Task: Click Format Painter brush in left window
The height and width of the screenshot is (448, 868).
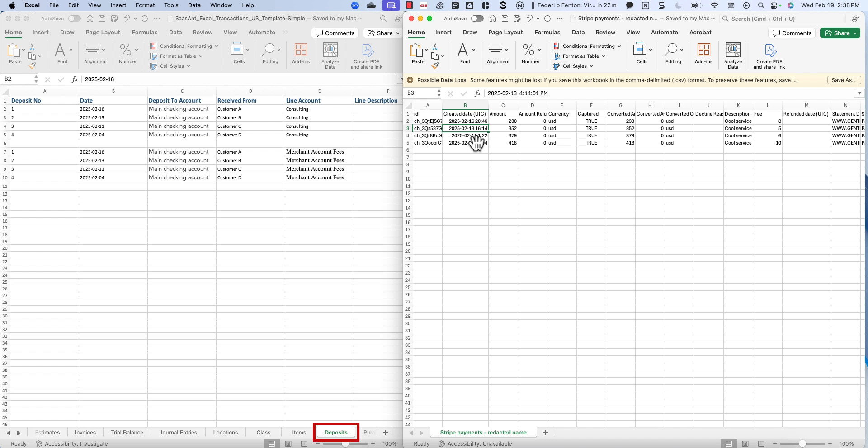Action: click(x=32, y=65)
